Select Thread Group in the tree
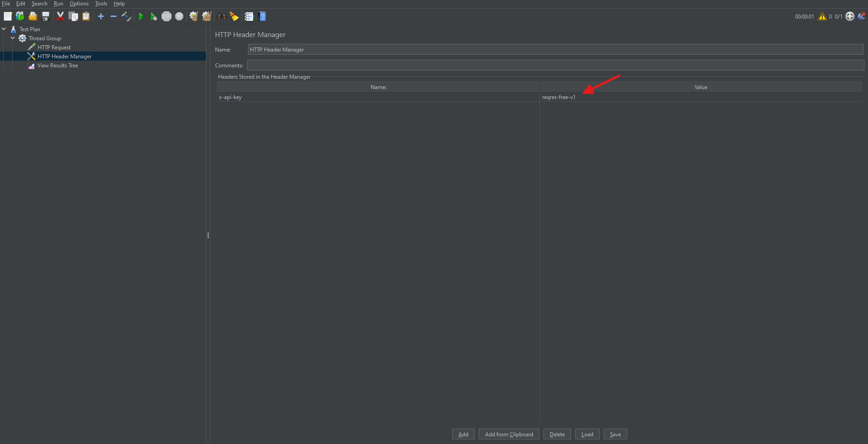Image resolution: width=868 pixels, height=444 pixels. click(x=44, y=38)
